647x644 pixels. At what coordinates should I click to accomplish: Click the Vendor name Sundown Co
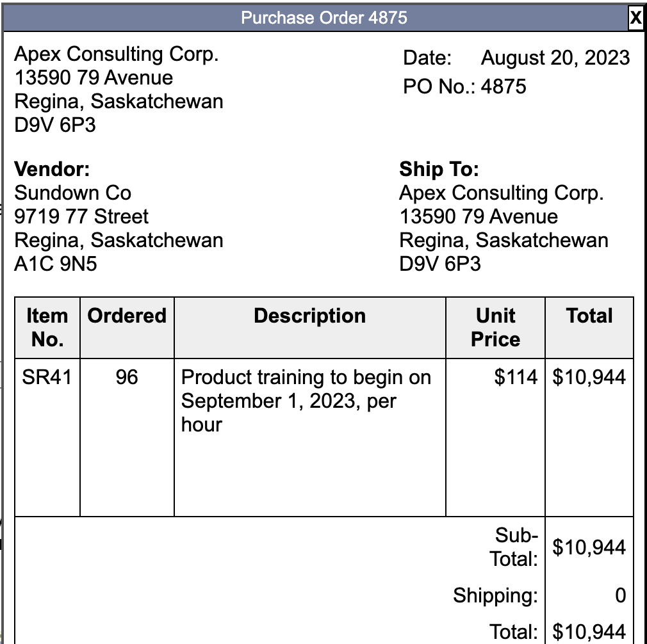[70, 193]
